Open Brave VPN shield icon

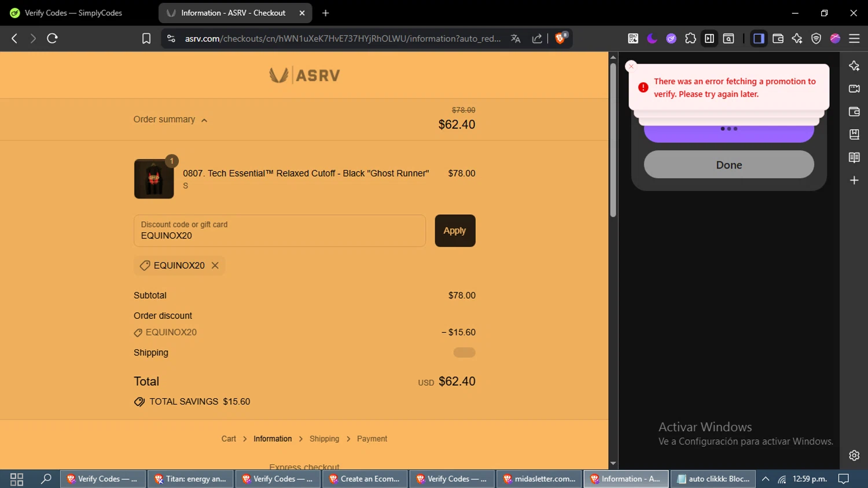pyautogui.click(x=816, y=38)
